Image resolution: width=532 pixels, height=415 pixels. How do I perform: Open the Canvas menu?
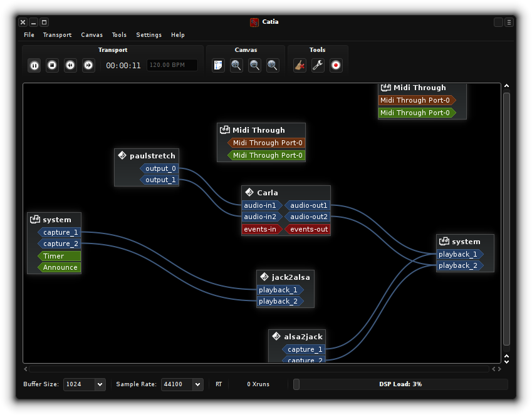pos(91,35)
